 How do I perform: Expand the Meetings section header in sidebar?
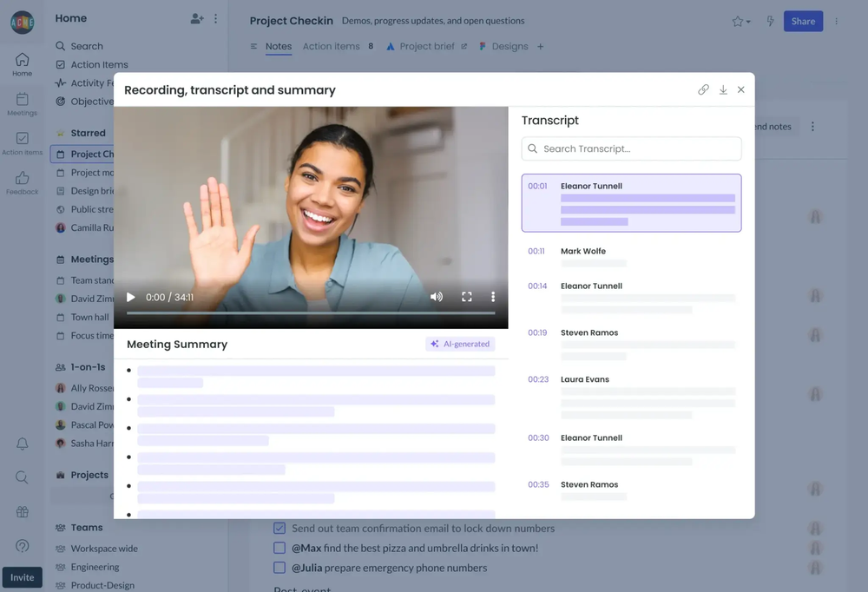tap(85, 260)
